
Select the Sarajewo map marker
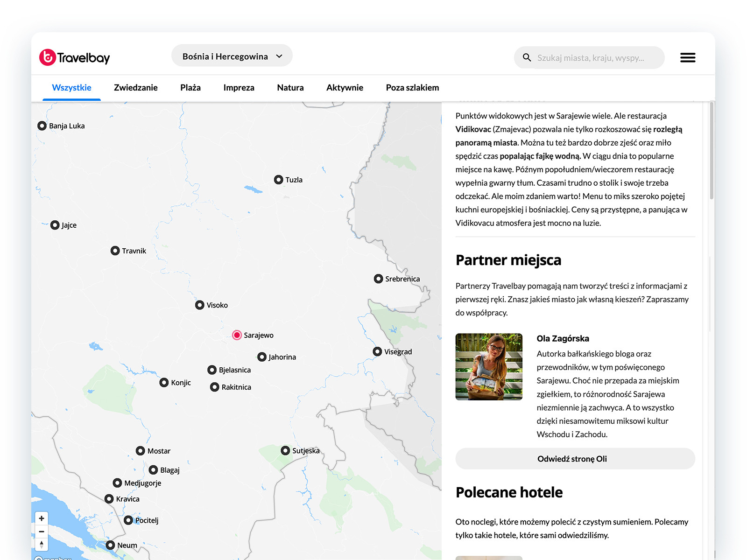point(237,335)
